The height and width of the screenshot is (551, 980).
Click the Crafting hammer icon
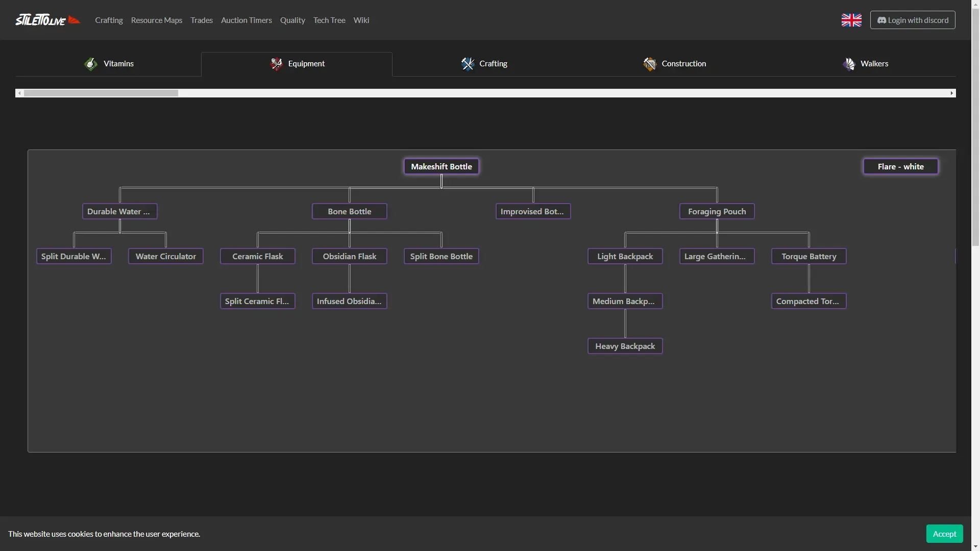(x=468, y=64)
